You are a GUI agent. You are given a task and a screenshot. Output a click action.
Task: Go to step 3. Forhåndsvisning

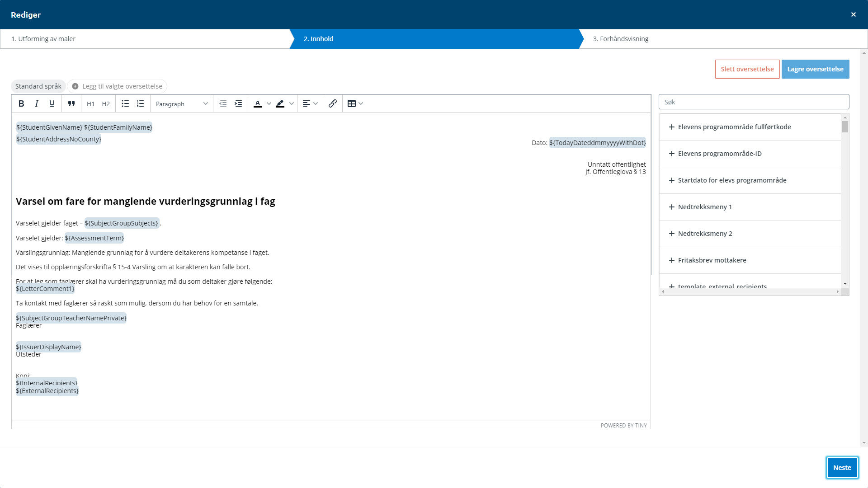(620, 39)
